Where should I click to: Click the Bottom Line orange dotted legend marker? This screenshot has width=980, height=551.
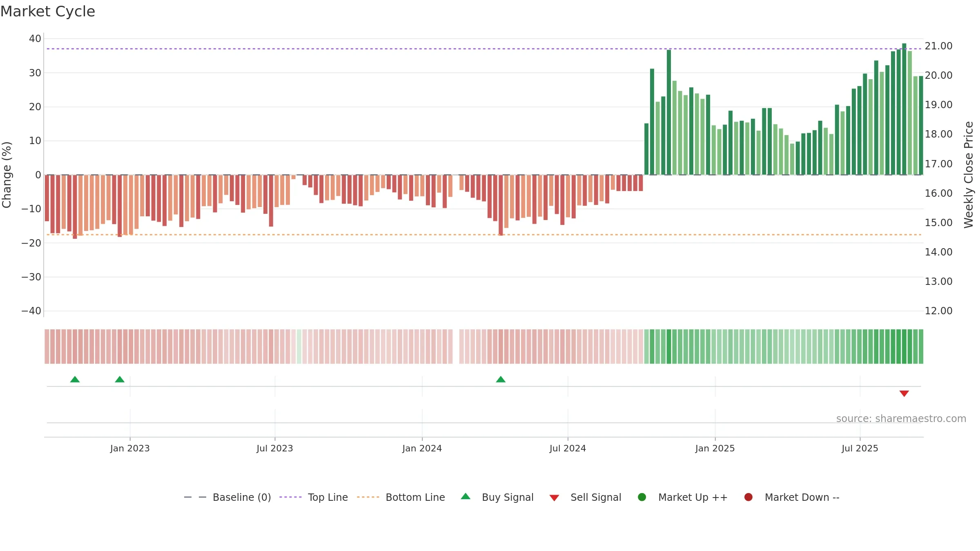click(x=368, y=497)
